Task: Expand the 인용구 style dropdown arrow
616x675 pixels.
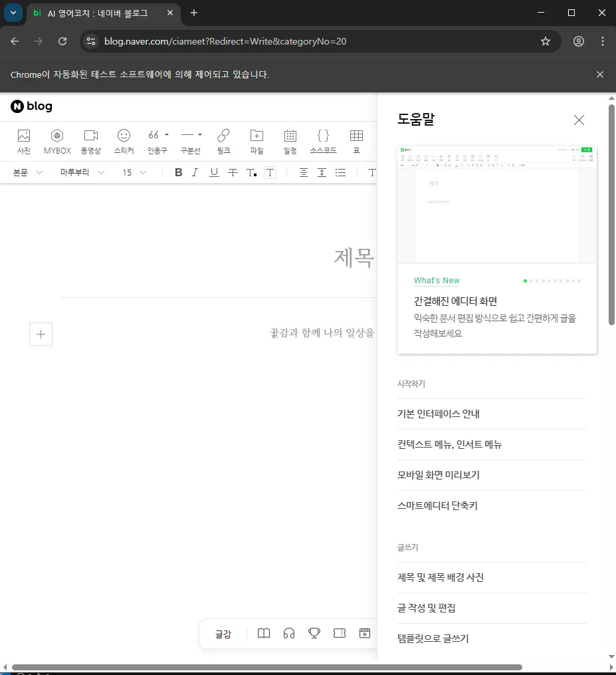Action: pos(167,135)
